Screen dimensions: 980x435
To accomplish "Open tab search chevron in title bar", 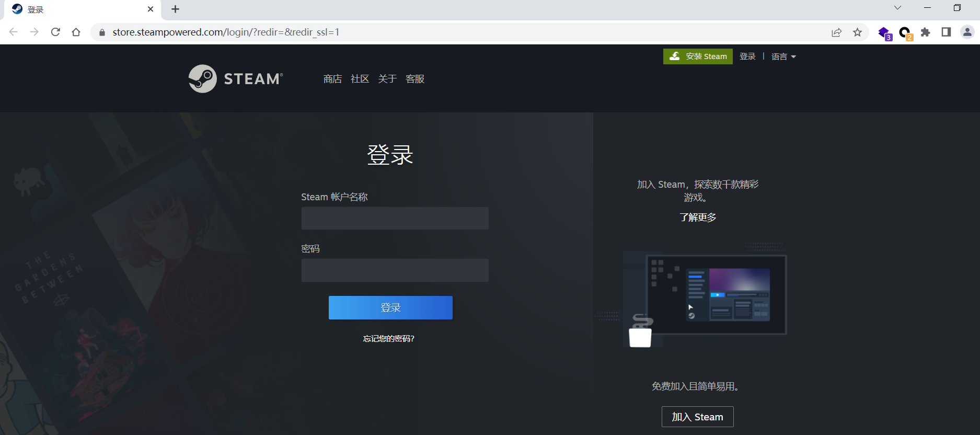I will 897,8.
